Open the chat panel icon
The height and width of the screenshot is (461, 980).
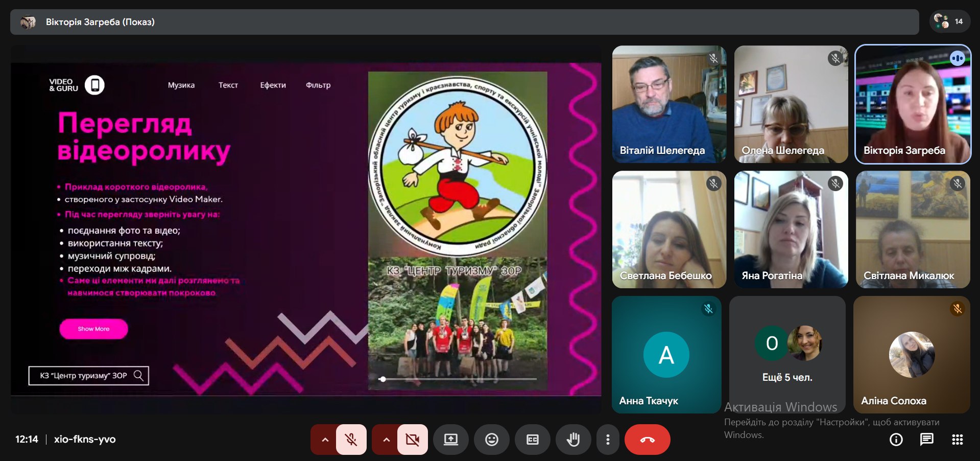[x=926, y=440]
